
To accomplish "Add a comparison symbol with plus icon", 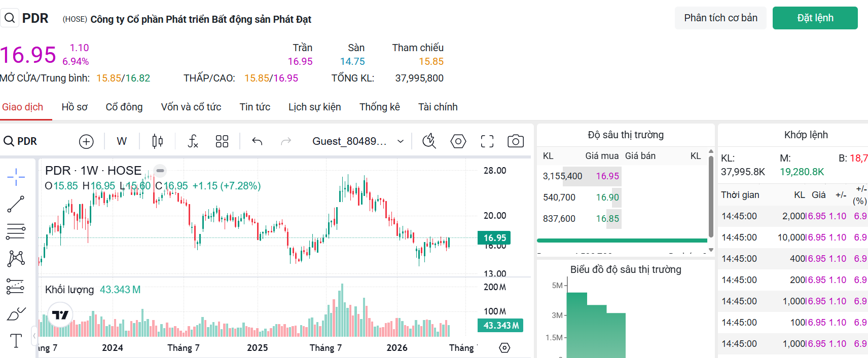I will 86,141.
